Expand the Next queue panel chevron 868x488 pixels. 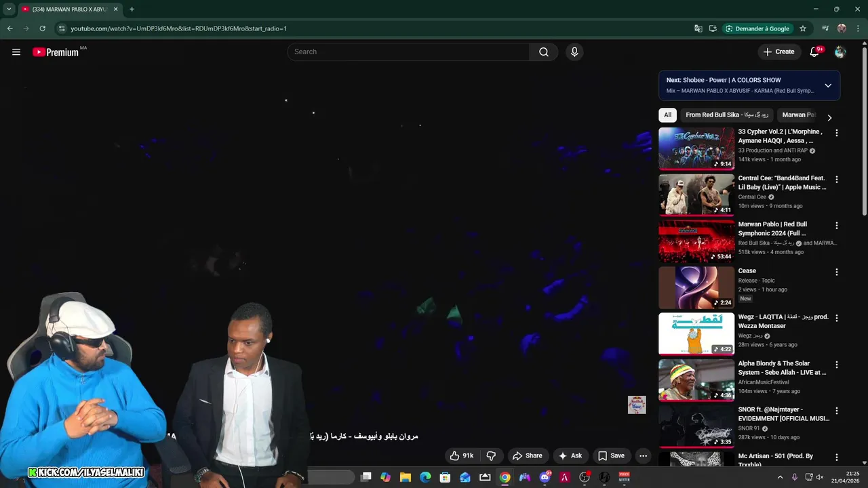[x=828, y=85]
